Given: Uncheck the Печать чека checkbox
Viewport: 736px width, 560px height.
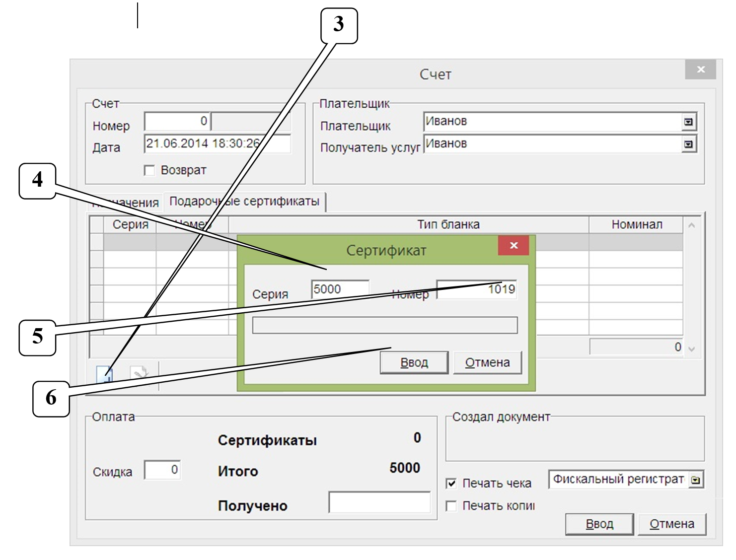Looking at the screenshot, I should click(x=451, y=483).
